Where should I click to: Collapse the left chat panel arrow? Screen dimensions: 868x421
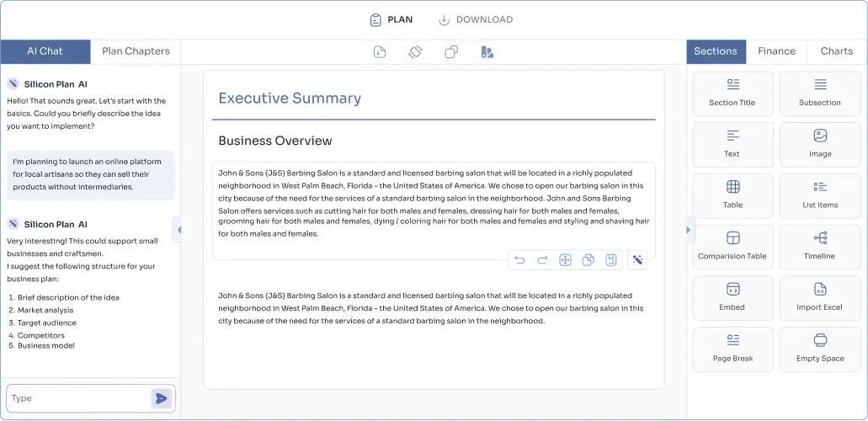(x=178, y=230)
